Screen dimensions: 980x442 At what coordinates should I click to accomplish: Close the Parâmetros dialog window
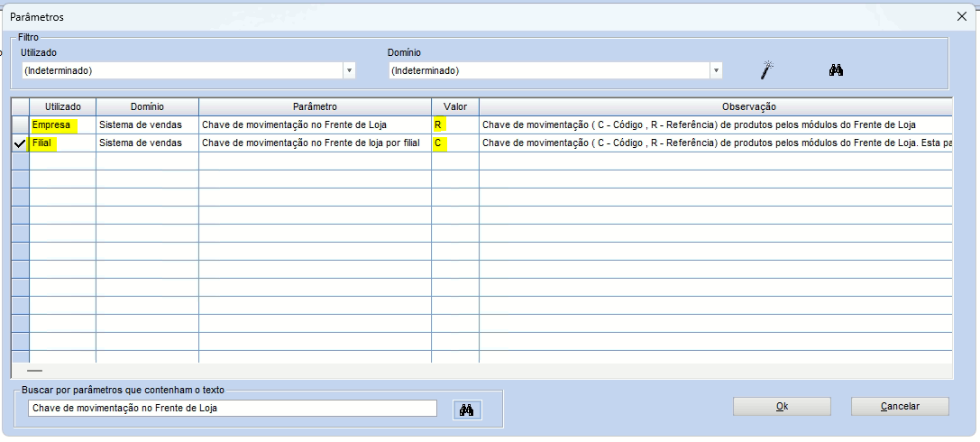[x=961, y=16]
